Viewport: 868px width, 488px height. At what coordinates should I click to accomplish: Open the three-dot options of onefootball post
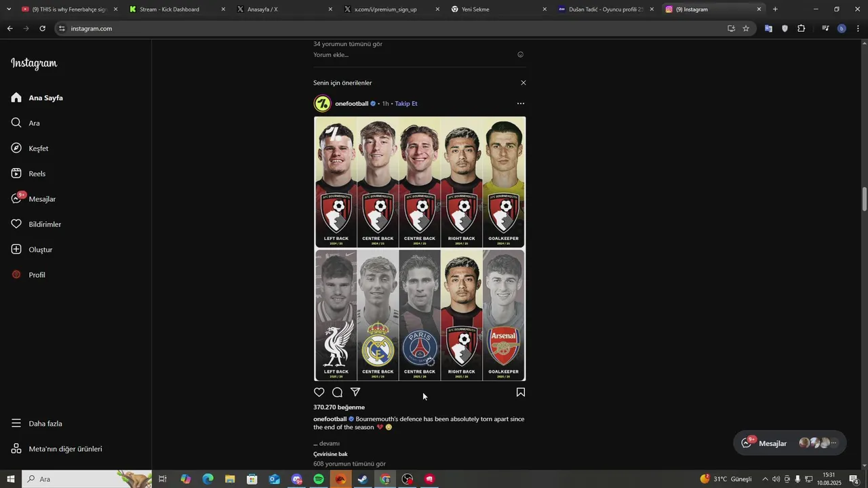coord(521,104)
